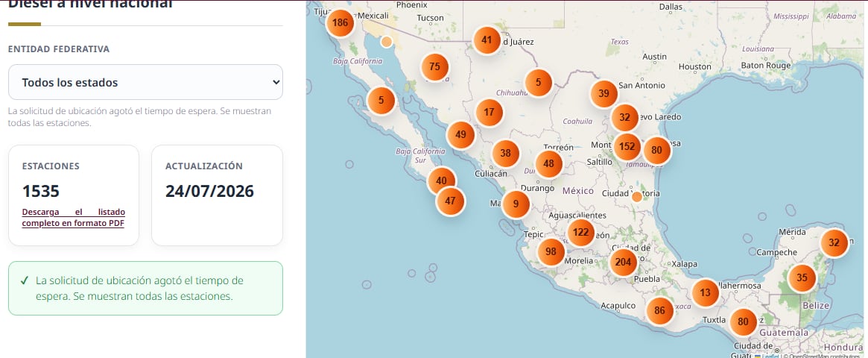Open the 186 stations cluster near Tijuana

coord(340,23)
